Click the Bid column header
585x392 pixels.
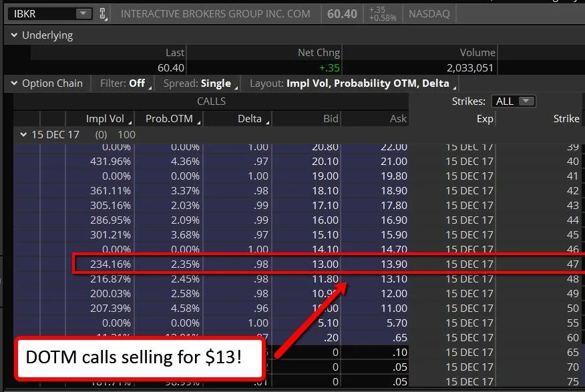click(331, 119)
